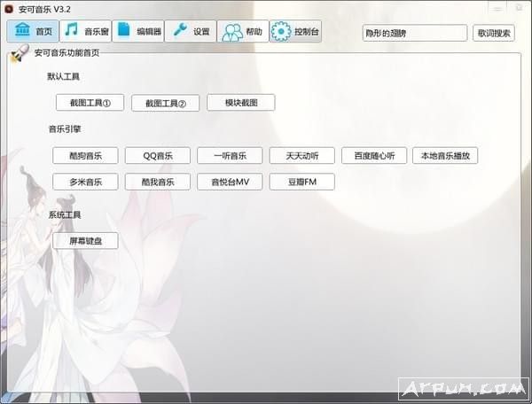
Task: Open the 屏幕键盘 on-screen keyboard
Action: click(x=85, y=240)
